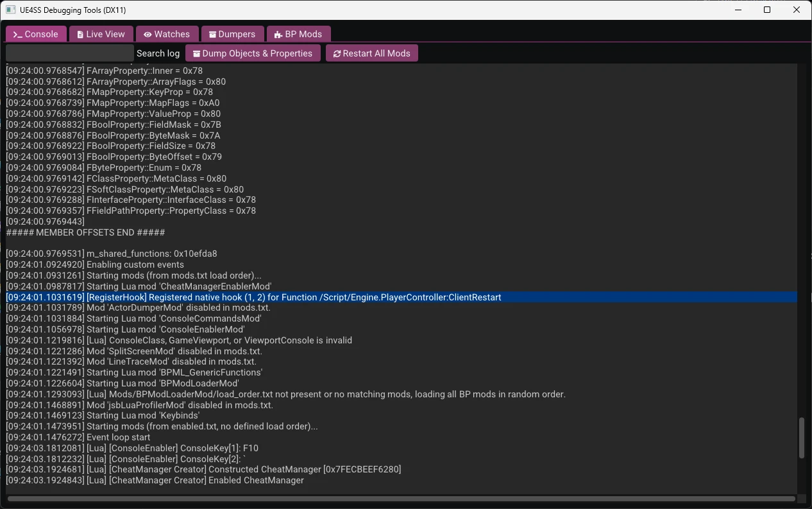Select the highlighted RegisterHook log line

294,297
